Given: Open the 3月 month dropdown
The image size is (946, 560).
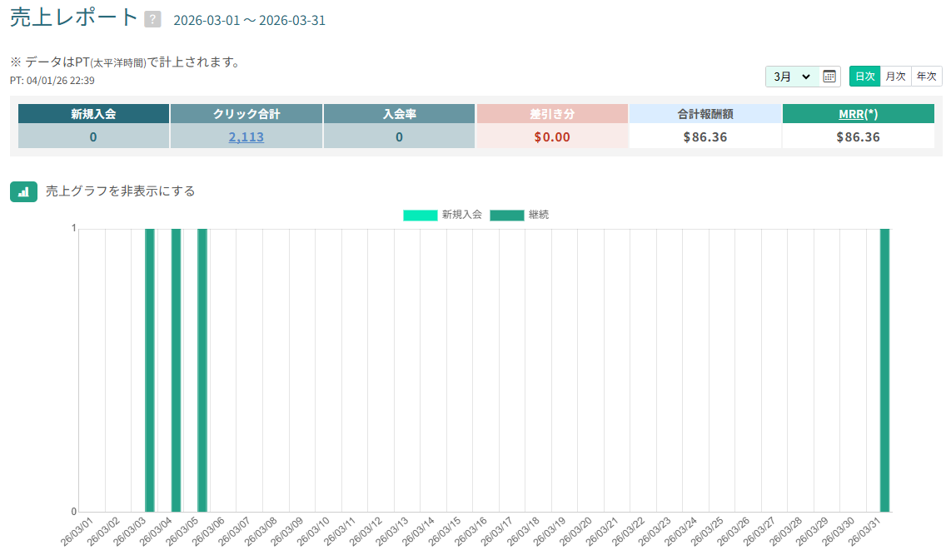Looking at the screenshot, I should (x=792, y=77).
